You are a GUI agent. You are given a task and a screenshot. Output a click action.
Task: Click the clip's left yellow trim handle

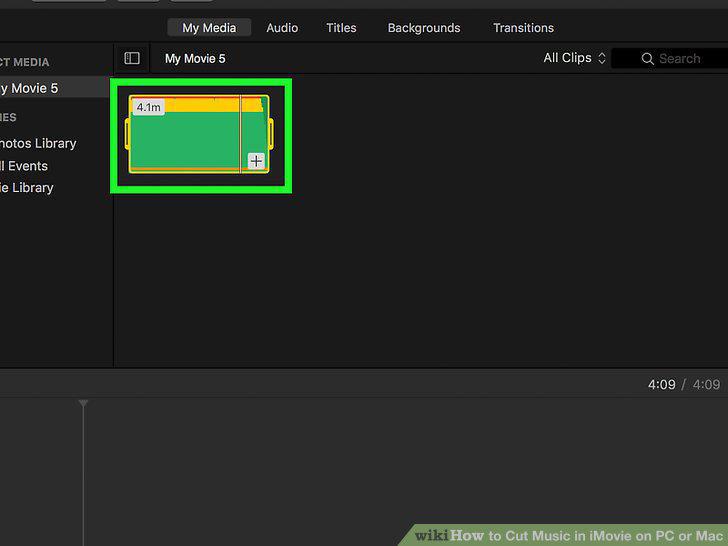[x=127, y=134]
